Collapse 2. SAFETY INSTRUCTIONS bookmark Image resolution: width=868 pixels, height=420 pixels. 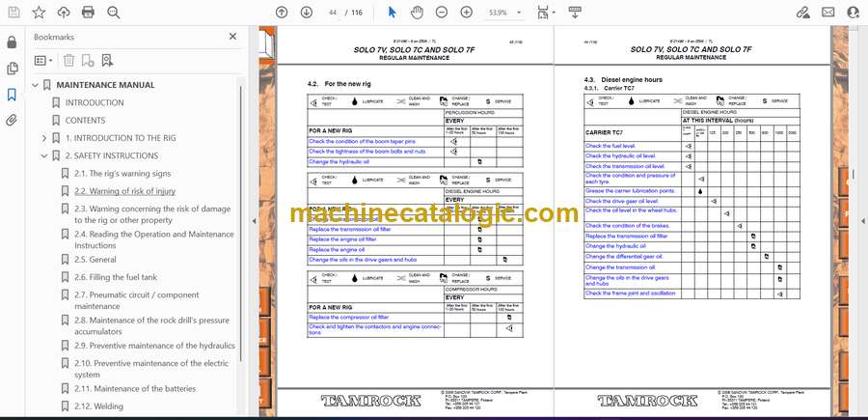(44, 155)
